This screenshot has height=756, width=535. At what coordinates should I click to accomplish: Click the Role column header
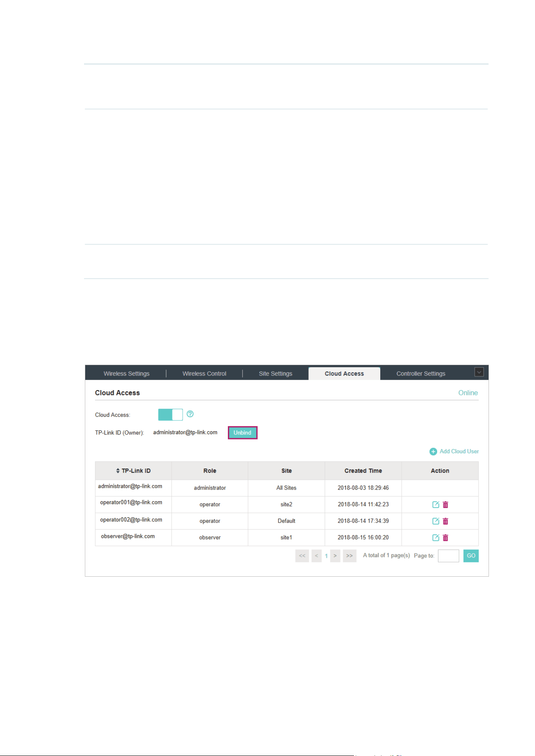[x=210, y=471]
